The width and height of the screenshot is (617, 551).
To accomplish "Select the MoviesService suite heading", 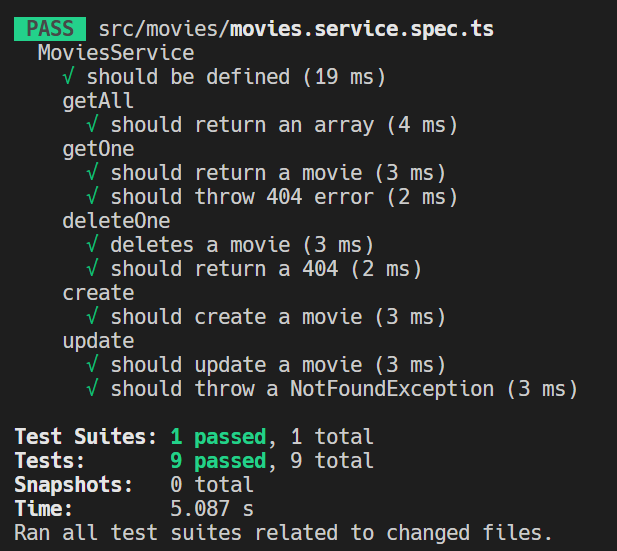I will pyautogui.click(x=116, y=53).
